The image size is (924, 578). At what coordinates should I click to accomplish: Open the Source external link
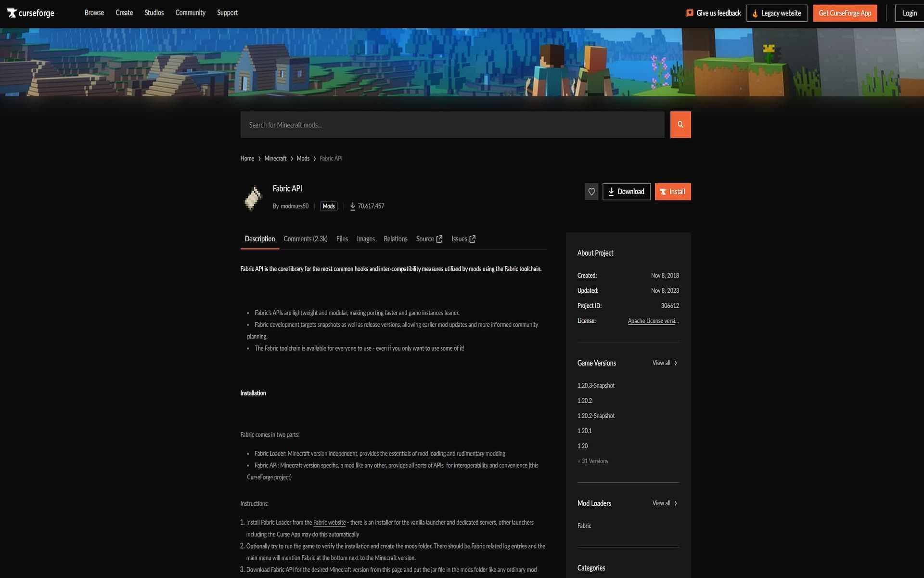(429, 238)
